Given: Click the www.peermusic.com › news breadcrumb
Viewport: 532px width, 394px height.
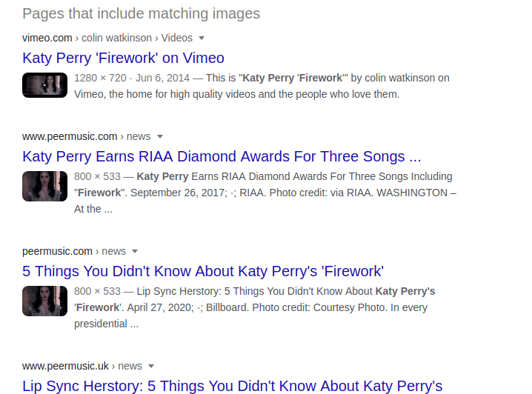Looking at the screenshot, I should point(86,136).
